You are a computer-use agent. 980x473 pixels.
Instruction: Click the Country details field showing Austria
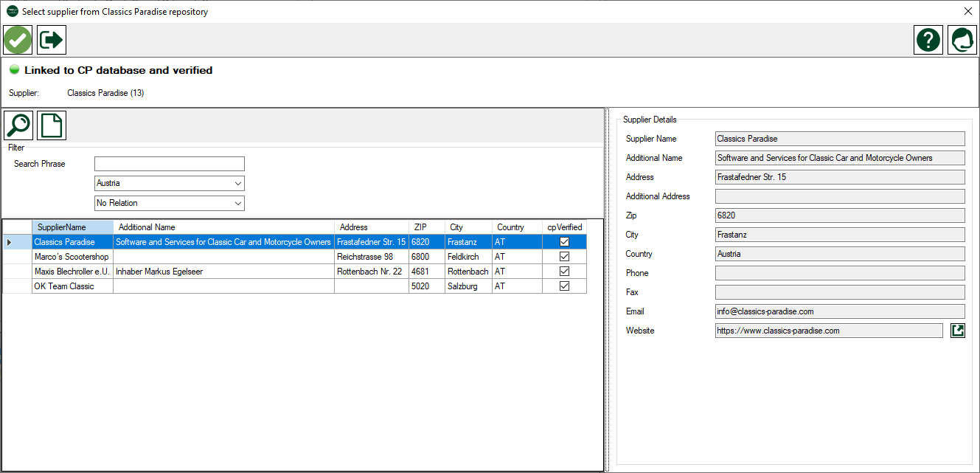840,254
